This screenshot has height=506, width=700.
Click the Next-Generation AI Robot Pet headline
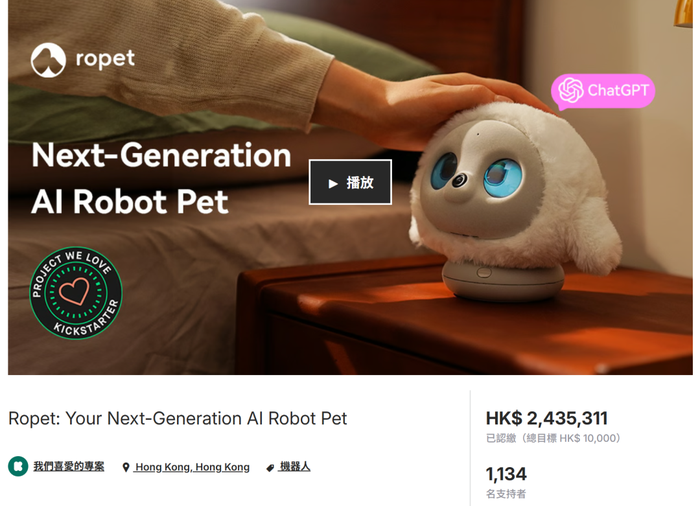[161, 178]
